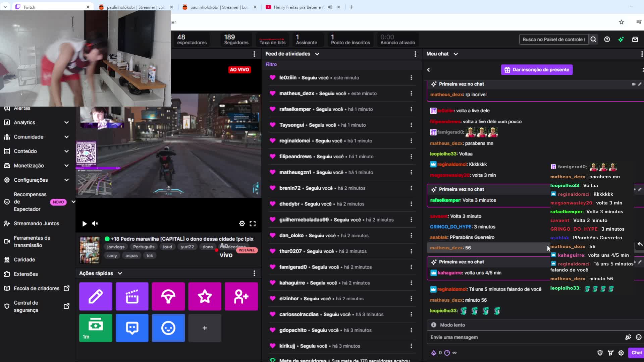Open the green sparkle what's new icon
This screenshot has height=362, width=644.
[621, 39]
